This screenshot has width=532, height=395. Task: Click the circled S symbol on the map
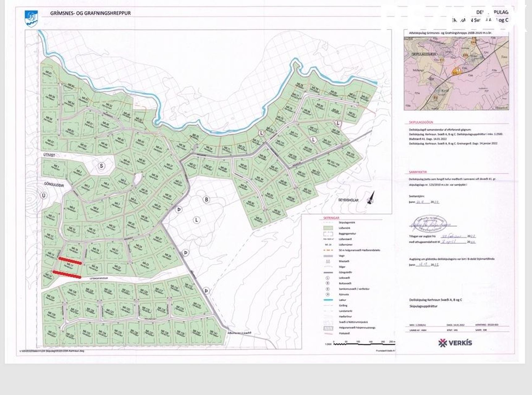tap(101, 166)
